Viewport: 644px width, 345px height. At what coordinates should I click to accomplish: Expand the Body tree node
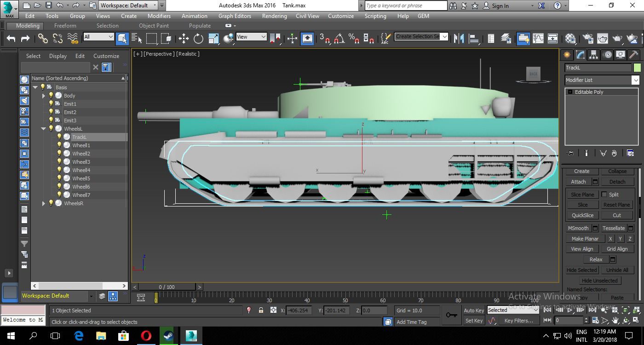click(x=44, y=96)
